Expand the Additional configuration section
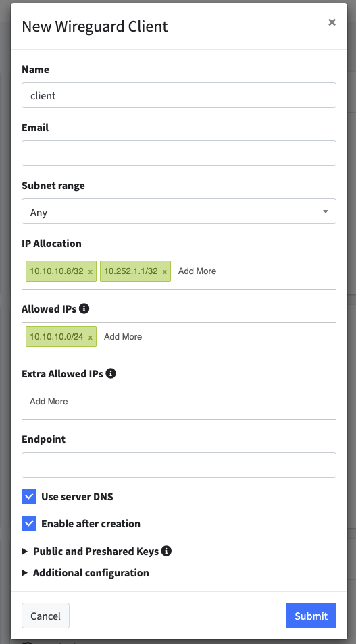 [x=86, y=572]
